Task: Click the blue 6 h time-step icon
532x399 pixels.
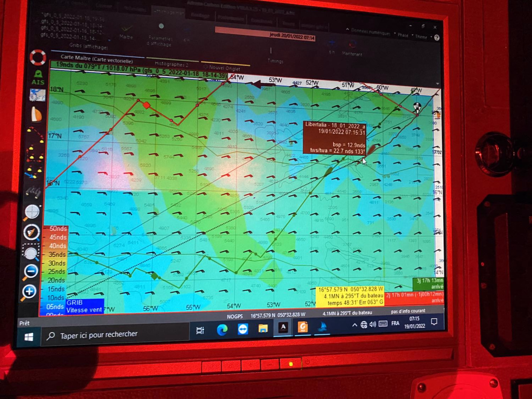Action: pyautogui.click(x=332, y=44)
